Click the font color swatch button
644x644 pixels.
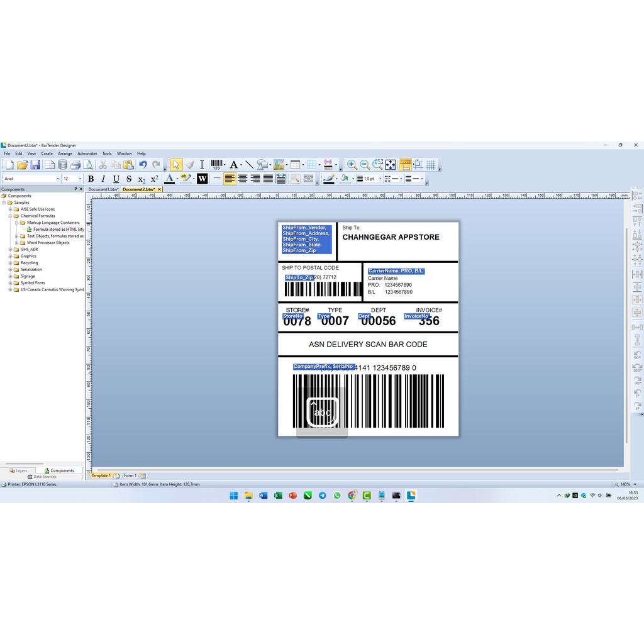[169, 179]
